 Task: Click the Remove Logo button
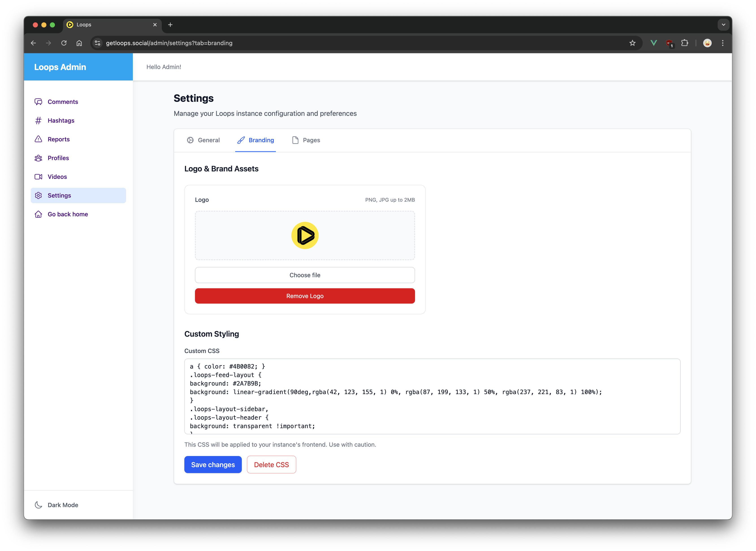[305, 296]
